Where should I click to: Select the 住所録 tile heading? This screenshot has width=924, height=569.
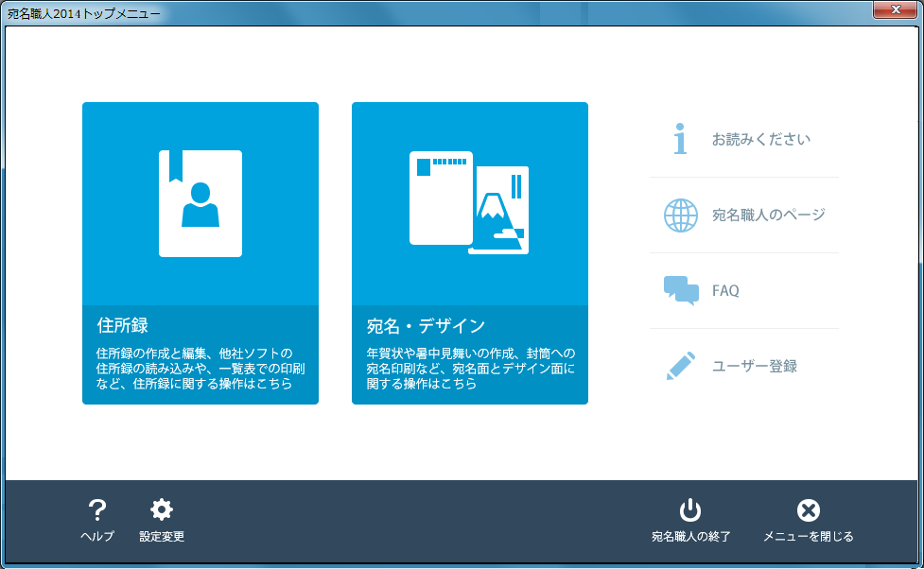coord(123,325)
